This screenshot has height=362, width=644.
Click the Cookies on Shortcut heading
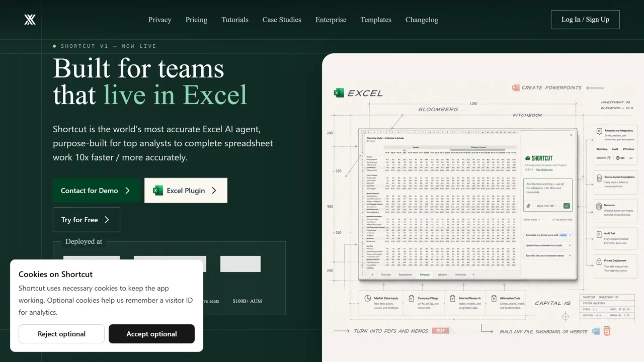(x=55, y=274)
